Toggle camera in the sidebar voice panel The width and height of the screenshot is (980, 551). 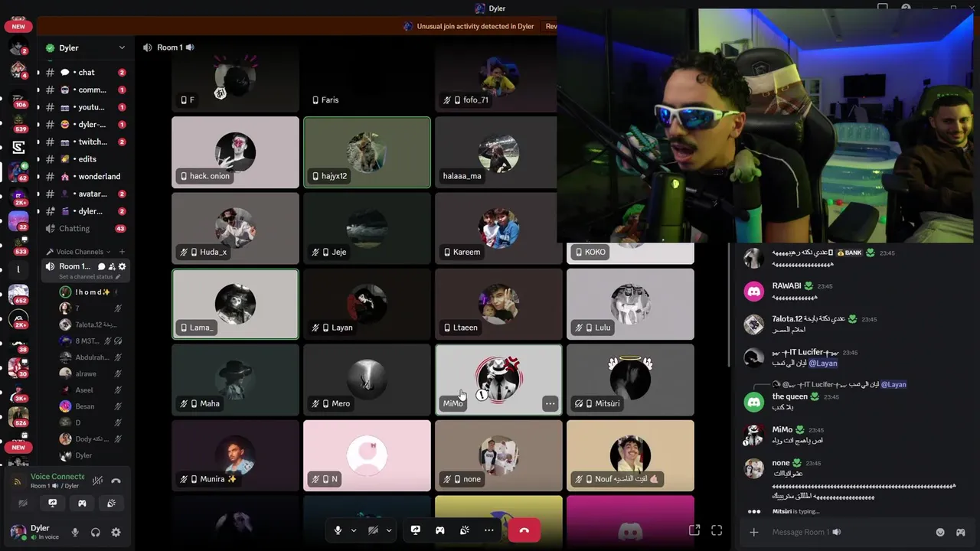coord(23,504)
